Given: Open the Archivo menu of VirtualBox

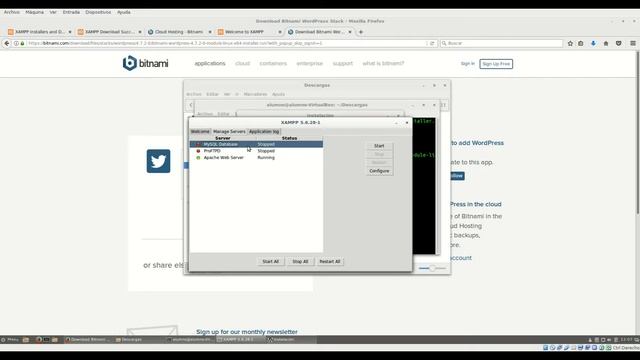Looking at the screenshot, I should click(x=11, y=12).
